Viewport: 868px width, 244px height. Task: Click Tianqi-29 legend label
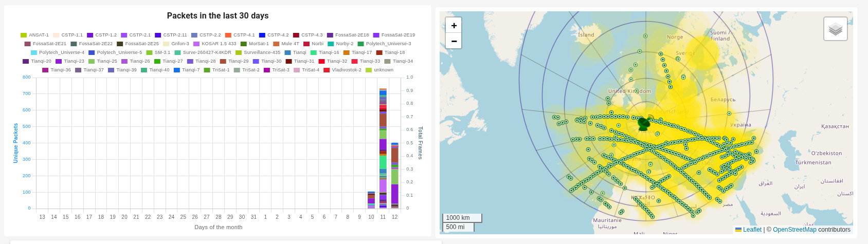tap(239, 61)
